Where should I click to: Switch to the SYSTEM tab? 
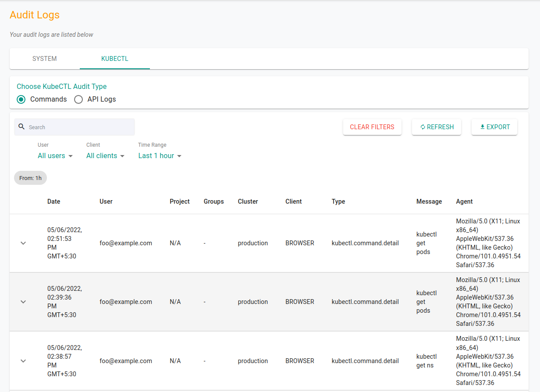tap(45, 59)
